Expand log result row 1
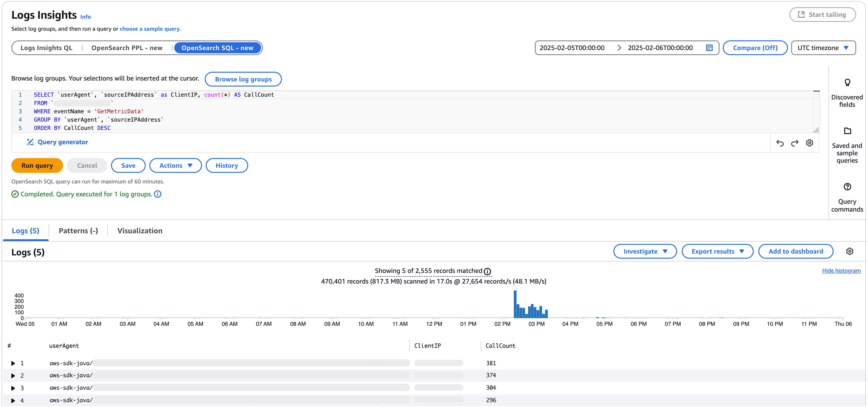868x407 pixels. pos(13,363)
